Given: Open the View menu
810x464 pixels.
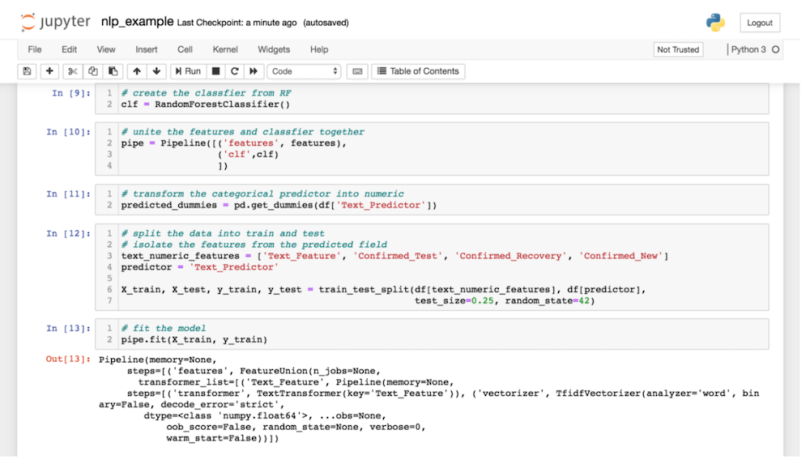Looking at the screenshot, I should tap(106, 50).
